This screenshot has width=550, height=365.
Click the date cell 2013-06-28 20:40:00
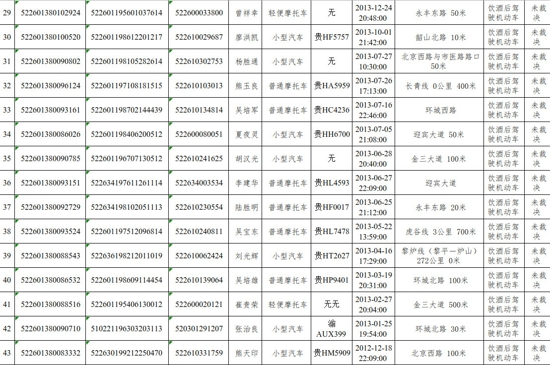374,158
